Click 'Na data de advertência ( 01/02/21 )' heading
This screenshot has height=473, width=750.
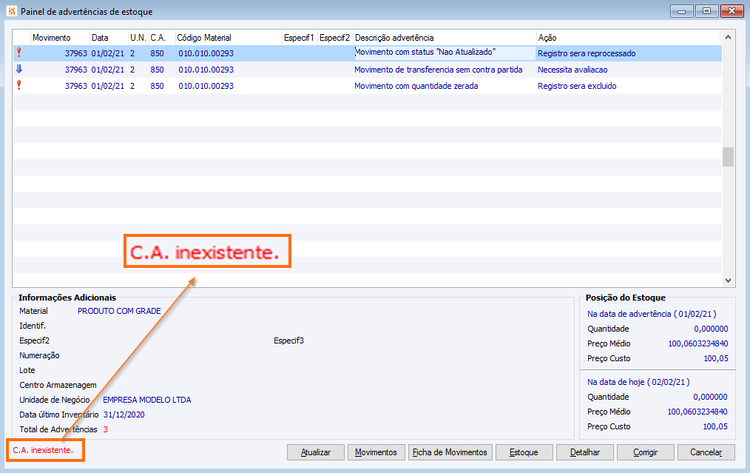pos(651,314)
